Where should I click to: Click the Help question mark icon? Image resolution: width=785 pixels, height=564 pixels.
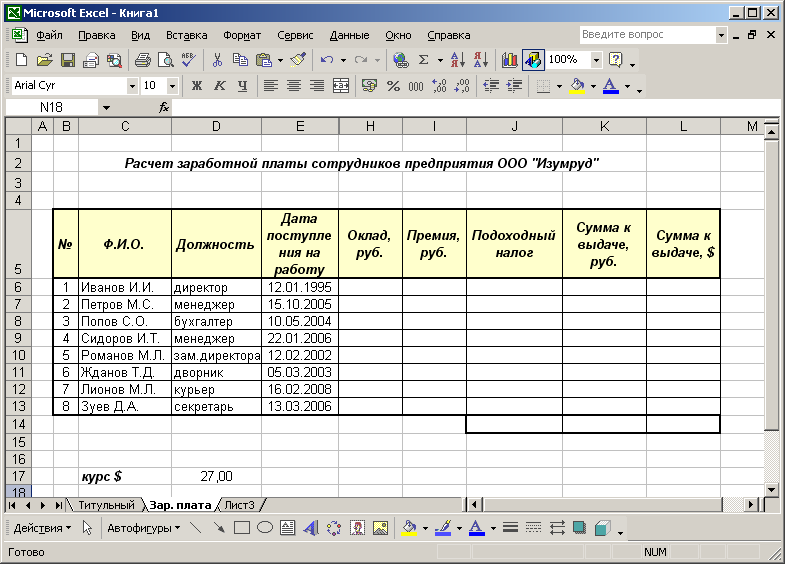615,60
